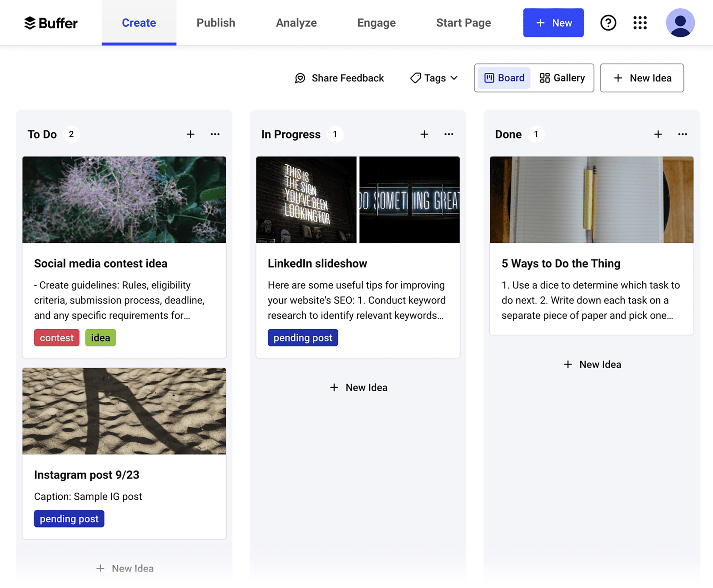Go to the Publish tab
Image resolution: width=713 pixels, height=588 pixels.
(216, 23)
